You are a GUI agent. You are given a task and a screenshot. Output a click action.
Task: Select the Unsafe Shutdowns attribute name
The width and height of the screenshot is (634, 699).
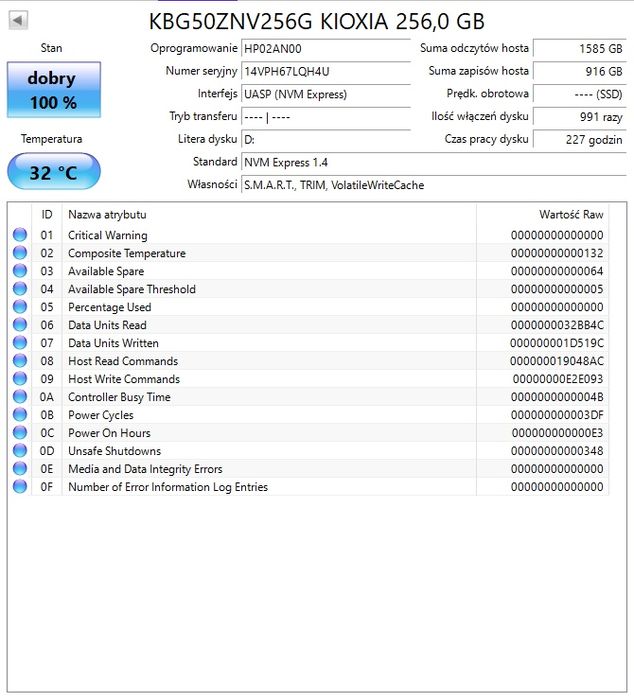[x=114, y=451]
